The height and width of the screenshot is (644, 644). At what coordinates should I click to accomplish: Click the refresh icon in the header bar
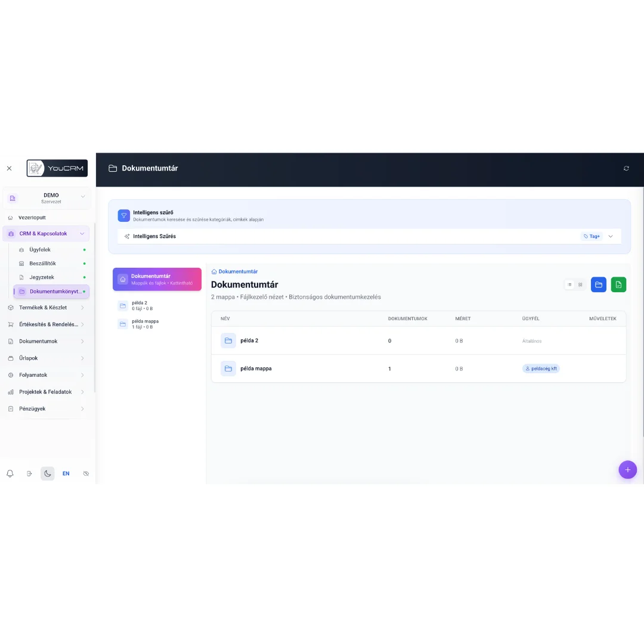626,168
